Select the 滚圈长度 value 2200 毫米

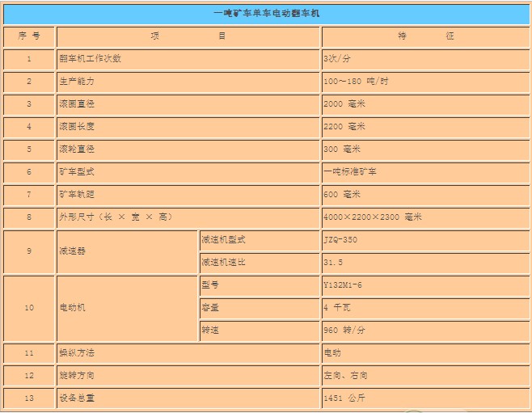[x=344, y=127]
